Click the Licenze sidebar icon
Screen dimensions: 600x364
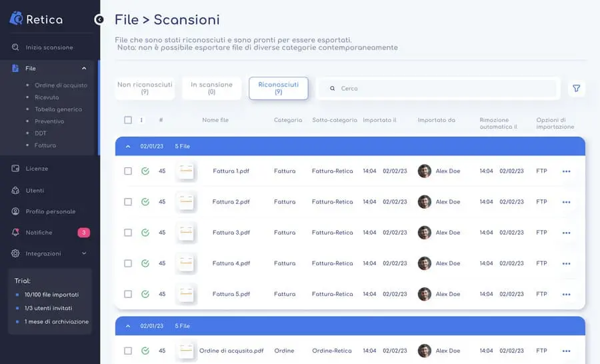coord(15,169)
